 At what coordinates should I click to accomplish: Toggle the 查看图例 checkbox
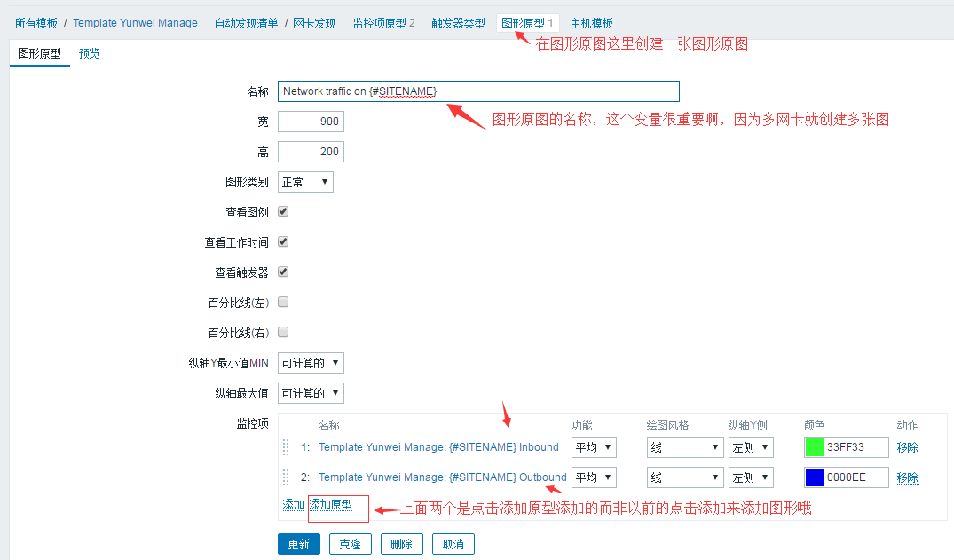(283, 212)
